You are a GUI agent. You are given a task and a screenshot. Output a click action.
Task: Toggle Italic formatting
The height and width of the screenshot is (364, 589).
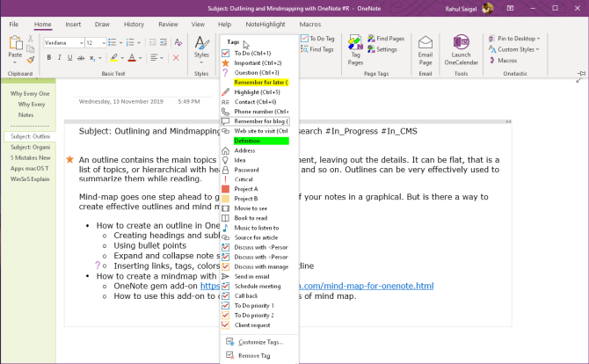(x=60, y=57)
